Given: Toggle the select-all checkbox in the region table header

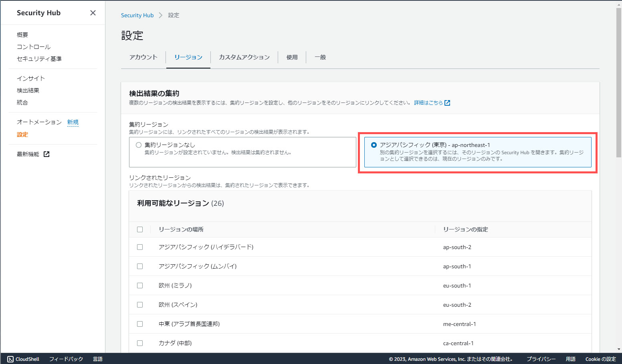Looking at the screenshot, I should click(x=140, y=229).
